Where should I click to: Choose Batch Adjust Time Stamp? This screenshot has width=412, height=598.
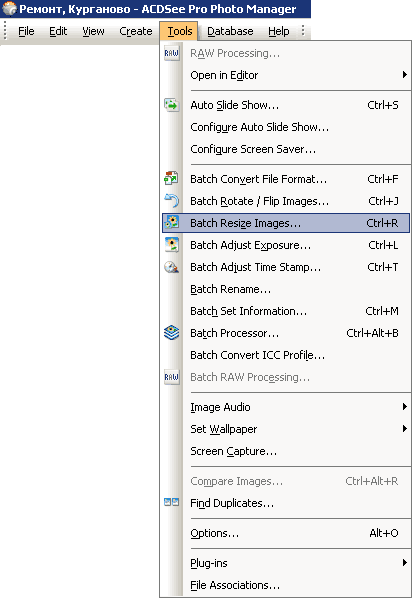(x=286, y=267)
